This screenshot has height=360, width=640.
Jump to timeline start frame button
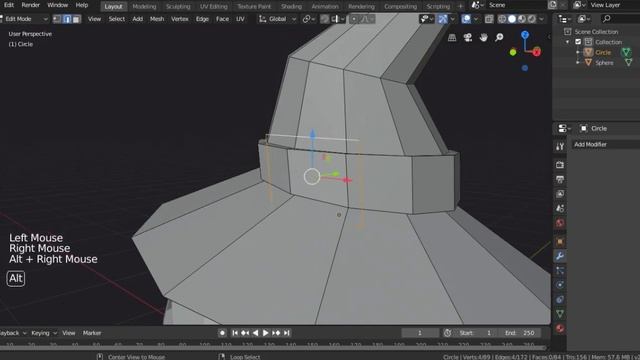[235, 333]
